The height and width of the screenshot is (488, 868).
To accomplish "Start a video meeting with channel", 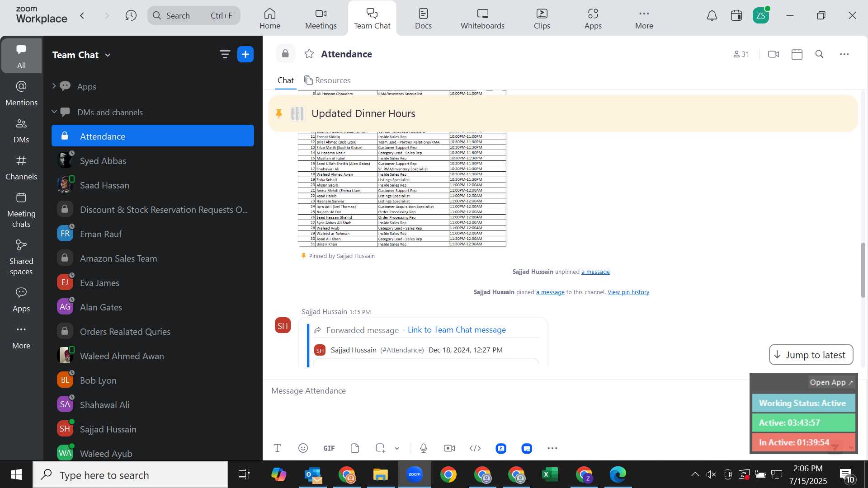I will click(x=774, y=54).
